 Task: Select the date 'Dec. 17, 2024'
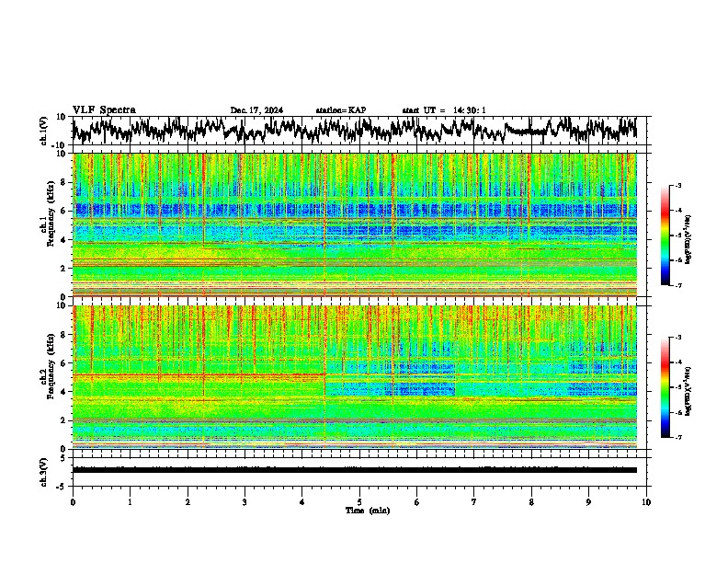point(256,110)
